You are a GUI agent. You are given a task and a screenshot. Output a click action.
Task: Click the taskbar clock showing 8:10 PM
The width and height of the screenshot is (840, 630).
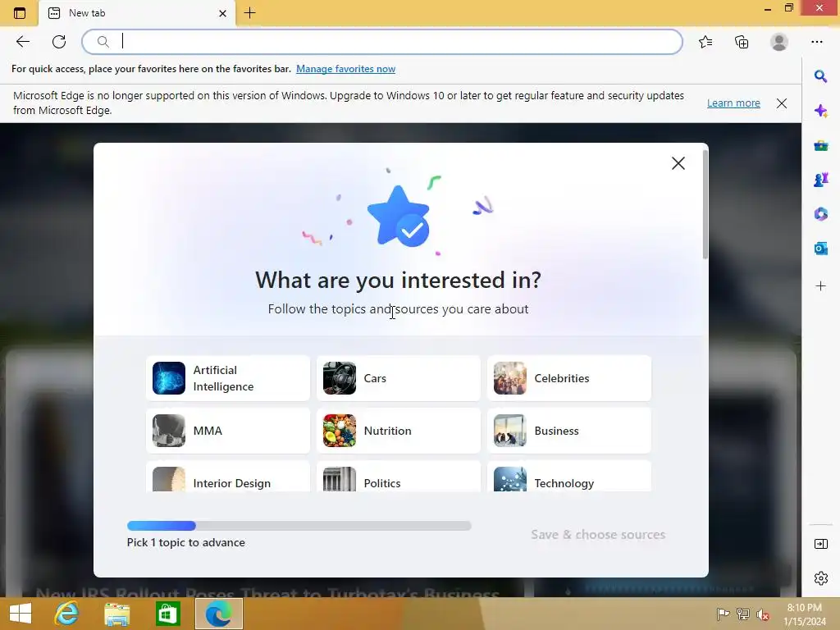(804, 614)
